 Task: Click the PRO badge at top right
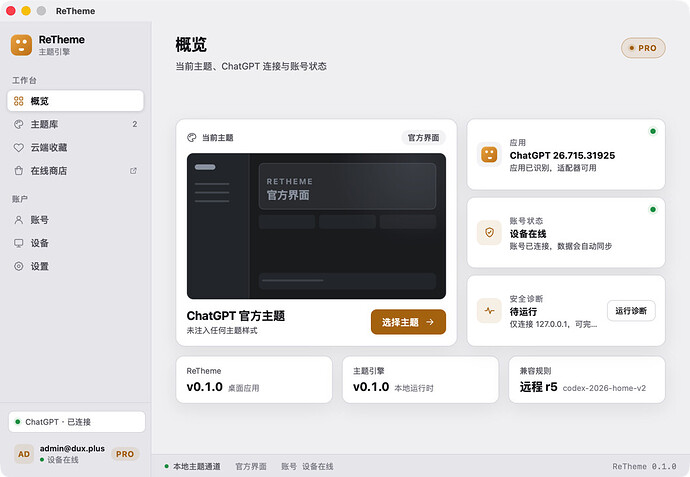pyautogui.click(x=643, y=48)
